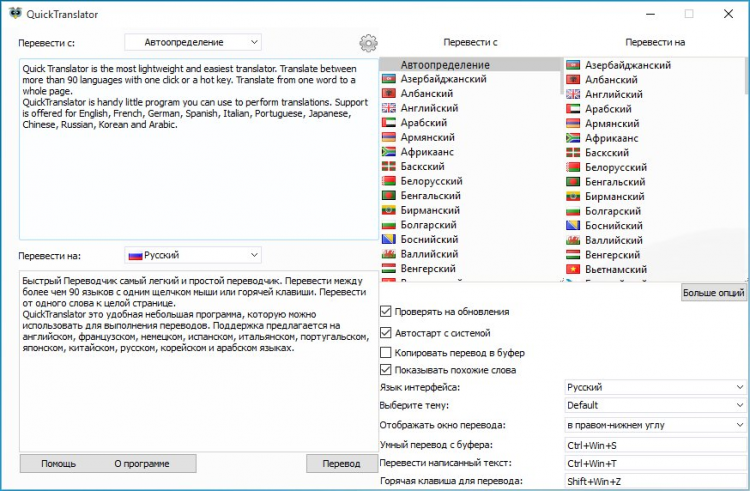This screenshot has width=750, height=491.
Task: Open Помощь help button
Action: pos(58,464)
